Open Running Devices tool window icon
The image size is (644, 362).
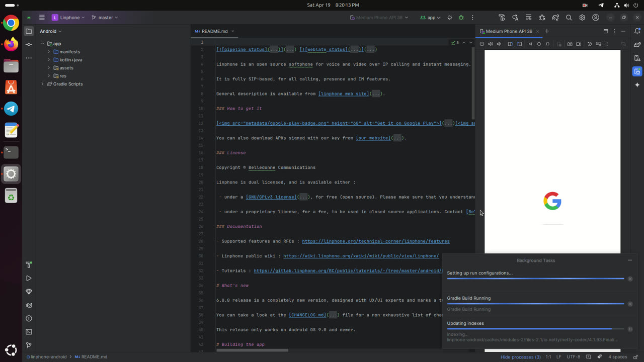coord(637,71)
